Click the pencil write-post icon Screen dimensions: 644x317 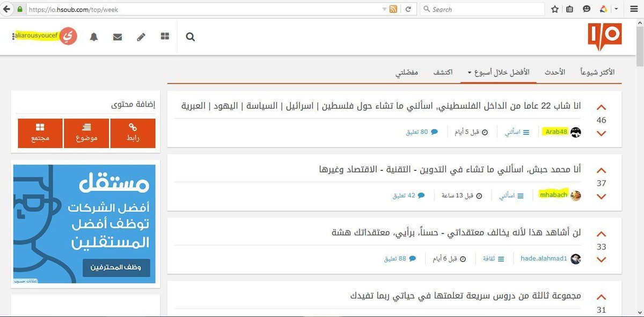coord(141,37)
